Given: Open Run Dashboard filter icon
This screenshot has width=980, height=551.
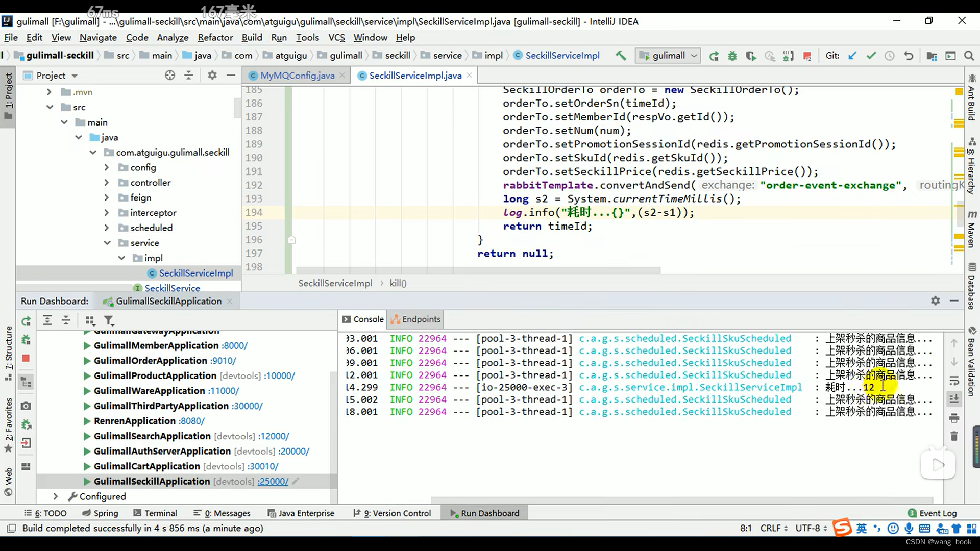Looking at the screenshot, I should (109, 320).
